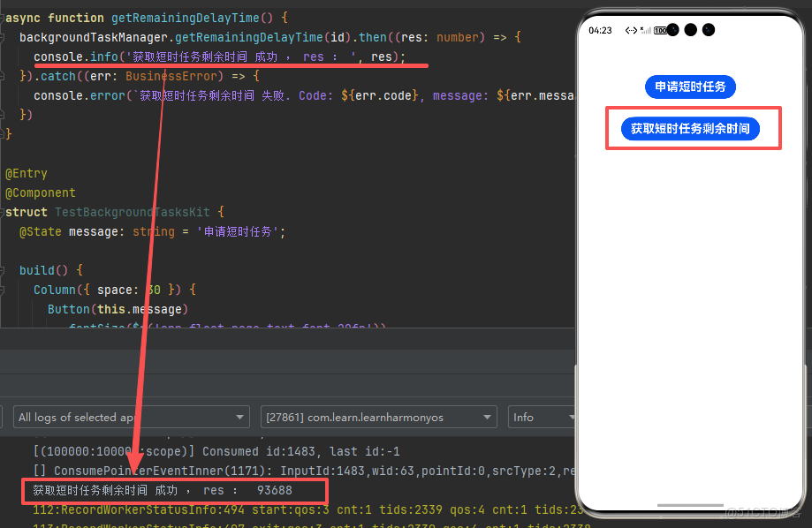
Task: Click the log line with res : 93688
Action: coord(163,490)
